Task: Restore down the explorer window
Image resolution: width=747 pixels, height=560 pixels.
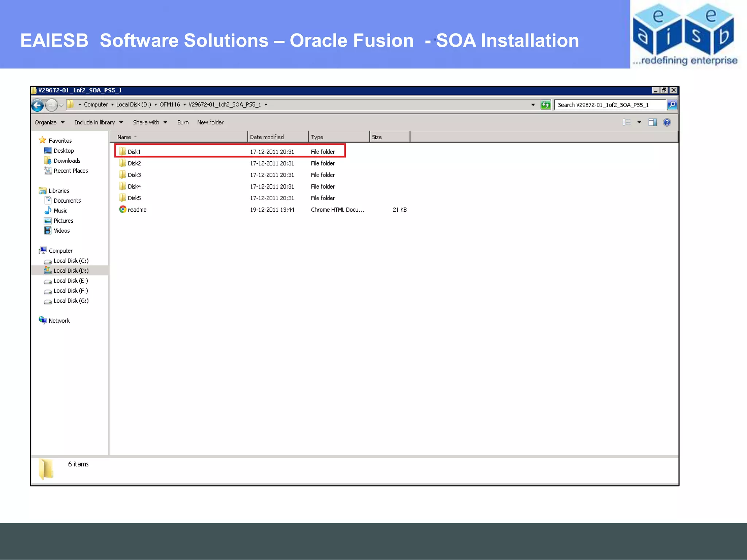Action: coord(664,90)
